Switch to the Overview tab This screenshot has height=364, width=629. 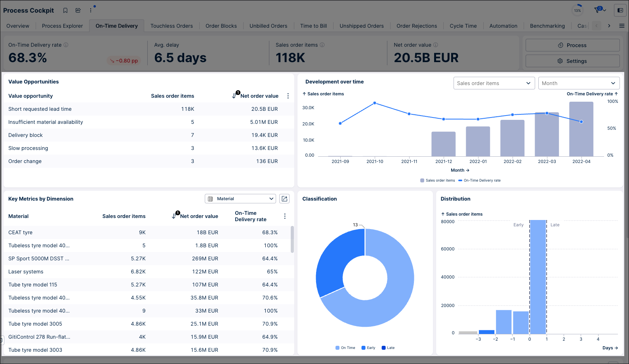18,26
